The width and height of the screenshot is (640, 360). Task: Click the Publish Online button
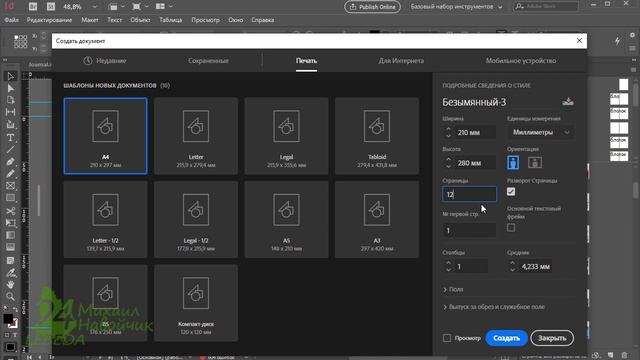coord(372,7)
